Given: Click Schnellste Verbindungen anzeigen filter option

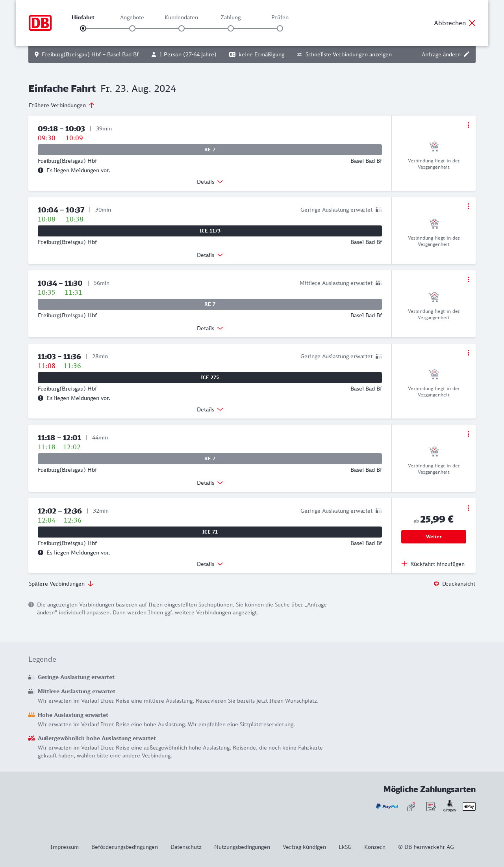Looking at the screenshot, I should click(345, 54).
